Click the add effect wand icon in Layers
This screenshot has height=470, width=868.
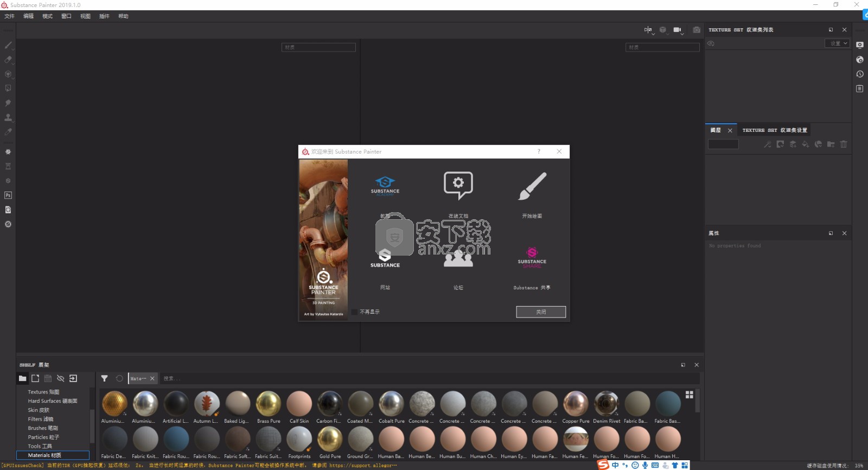click(767, 144)
